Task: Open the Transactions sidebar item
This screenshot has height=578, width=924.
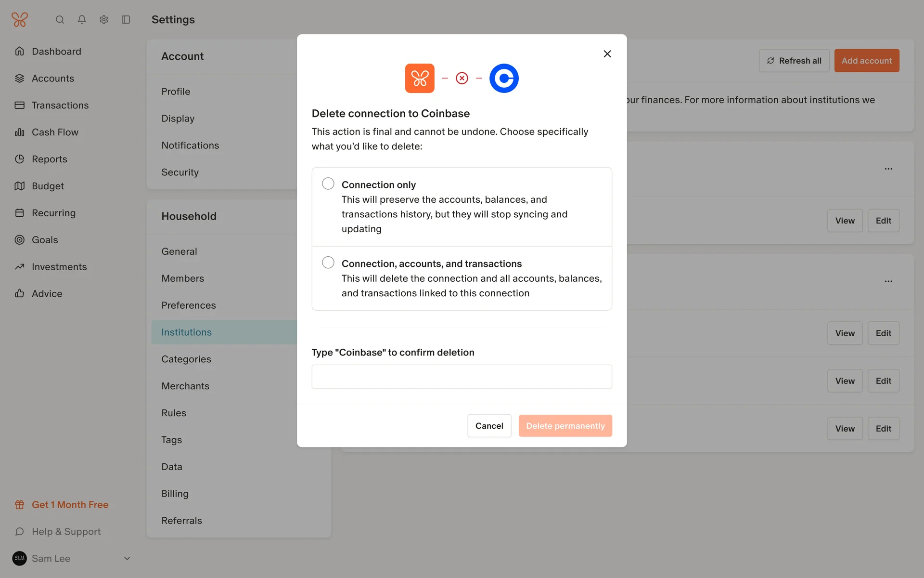Action: point(60,105)
